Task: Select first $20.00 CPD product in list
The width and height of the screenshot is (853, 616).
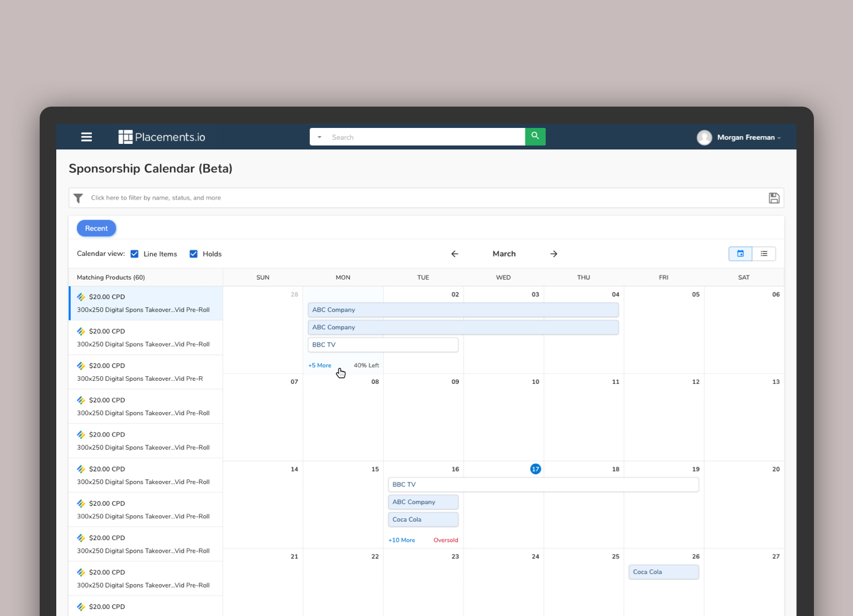Action: [x=146, y=303]
